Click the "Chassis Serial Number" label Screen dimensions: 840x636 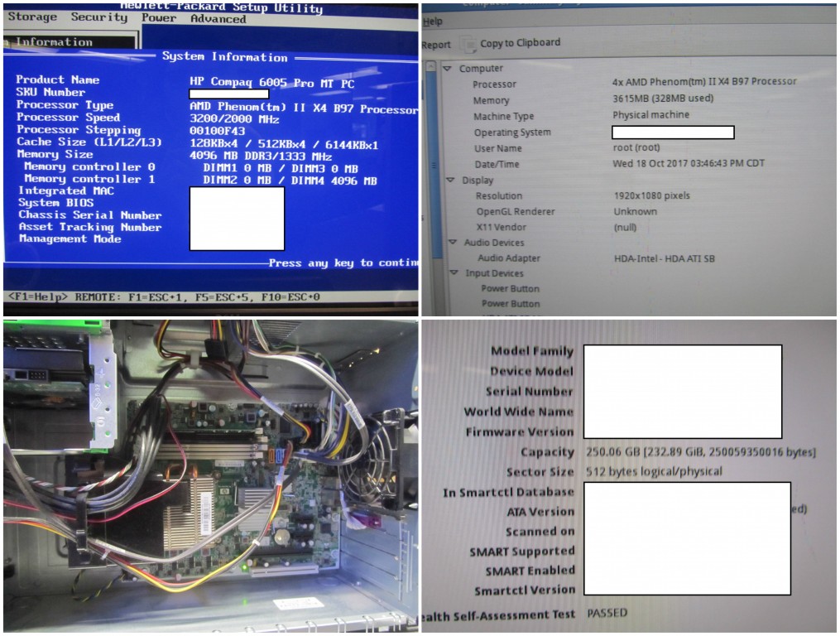90,214
